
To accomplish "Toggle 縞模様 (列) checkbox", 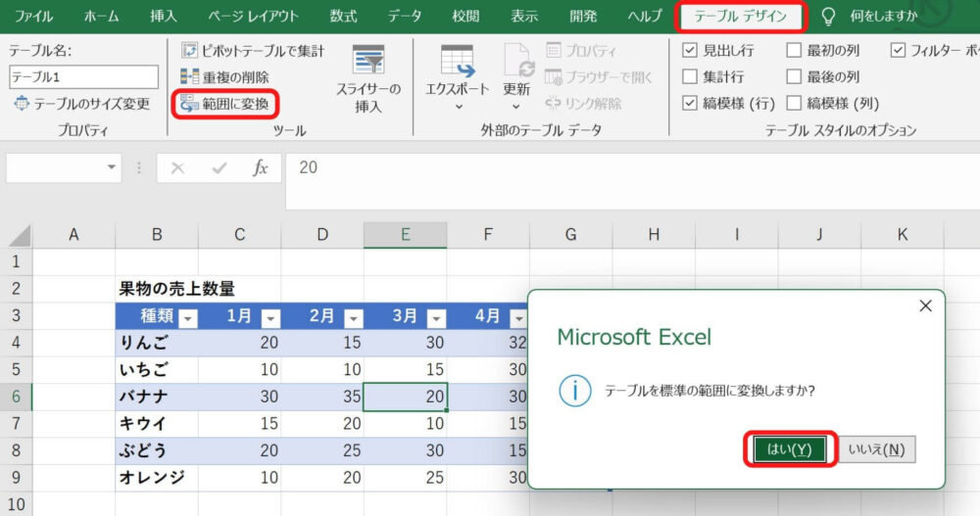I will pyautogui.click(x=793, y=103).
